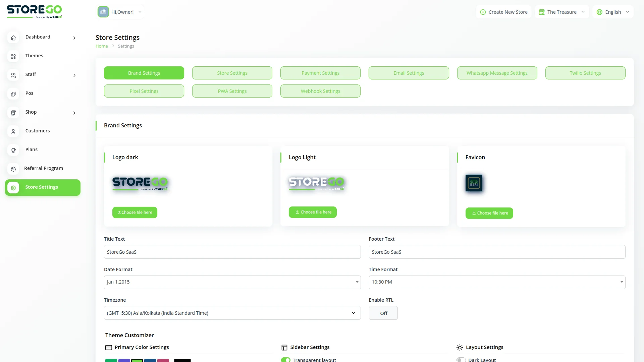
Task: Open the Date Format dropdown
Action: click(x=232, y=282)
